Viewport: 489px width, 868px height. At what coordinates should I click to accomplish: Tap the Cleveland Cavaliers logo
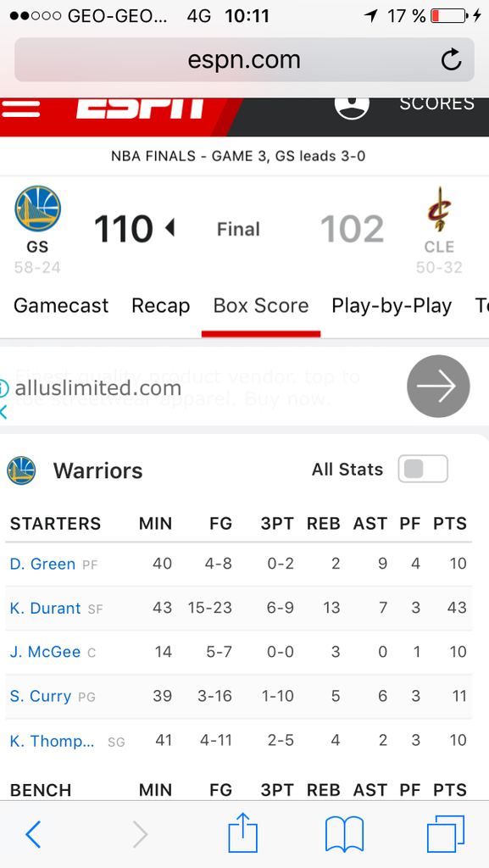pos(439,209)
